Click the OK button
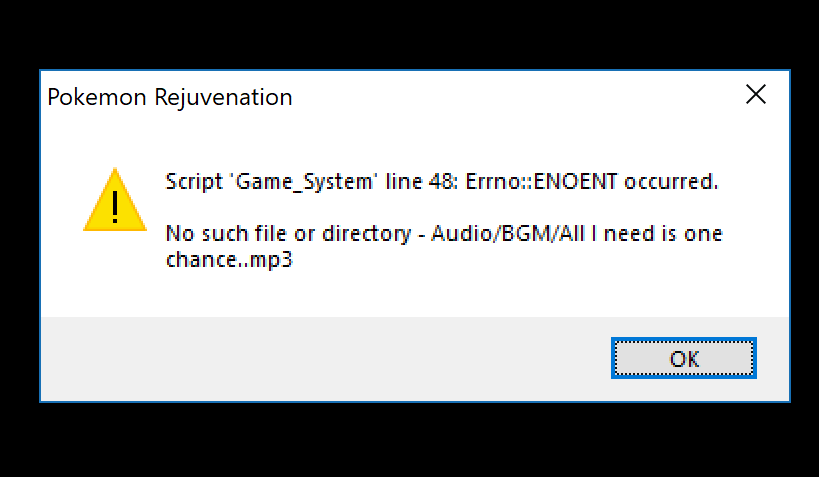Image resolution: width=819 pixels, height=477 pixels. point(684,358)
